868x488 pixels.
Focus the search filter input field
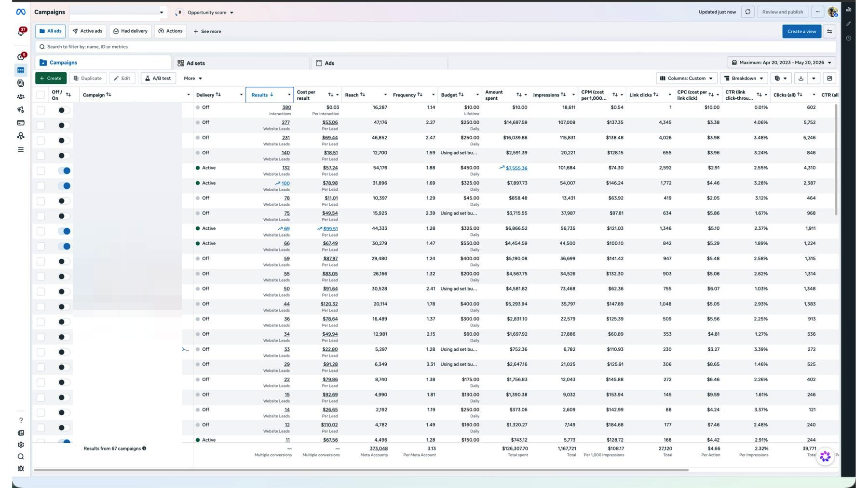(x=435, y=47)
